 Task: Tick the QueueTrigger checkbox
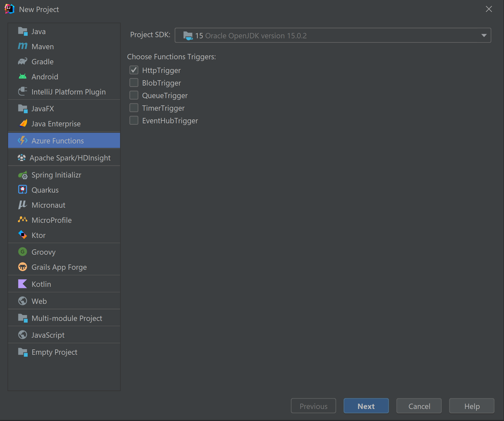click(134, 95)
